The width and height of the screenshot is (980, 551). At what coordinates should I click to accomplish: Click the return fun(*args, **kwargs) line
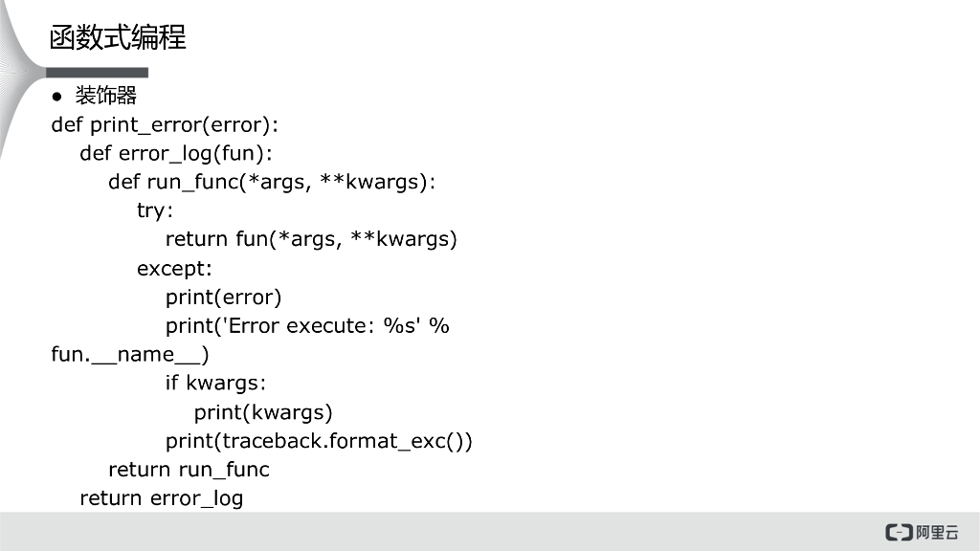click(x=311, y=239)
